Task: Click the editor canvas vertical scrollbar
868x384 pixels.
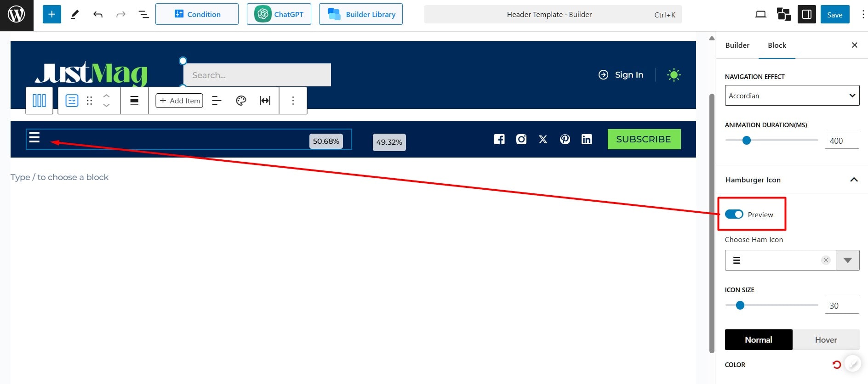Action: 712,223
